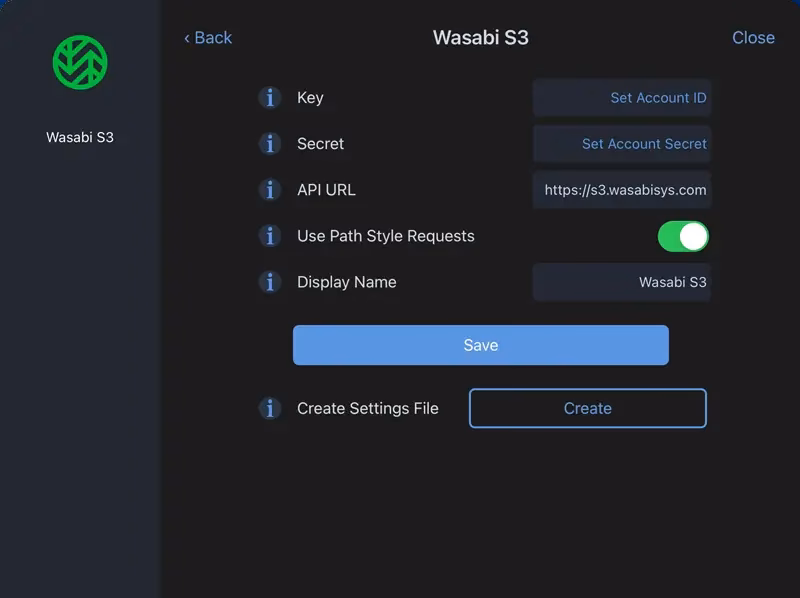Click the back chevron arrow icon
This screenshot has height=598, width=800.
187,37
